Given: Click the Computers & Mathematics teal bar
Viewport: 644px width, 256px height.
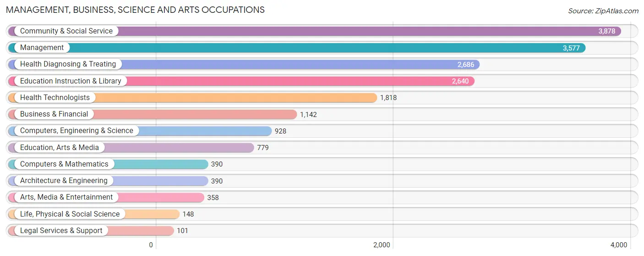Looking at the screenshot, I should (x=108, y=164).
